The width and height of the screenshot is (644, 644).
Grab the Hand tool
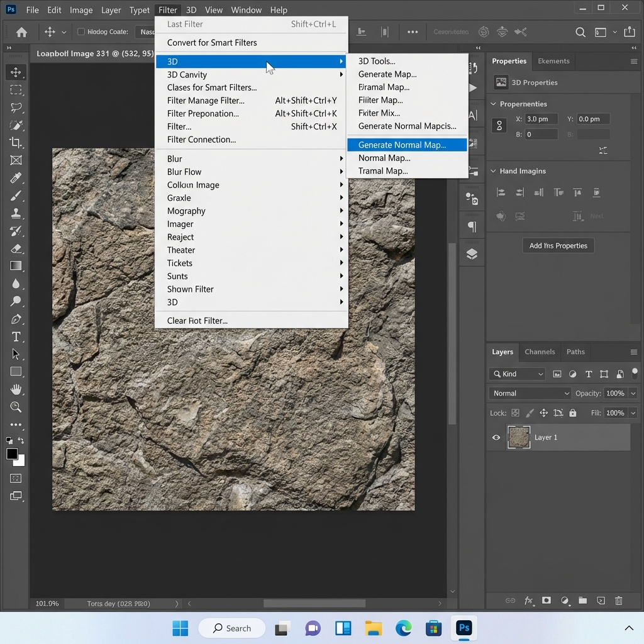pos(16,389)
